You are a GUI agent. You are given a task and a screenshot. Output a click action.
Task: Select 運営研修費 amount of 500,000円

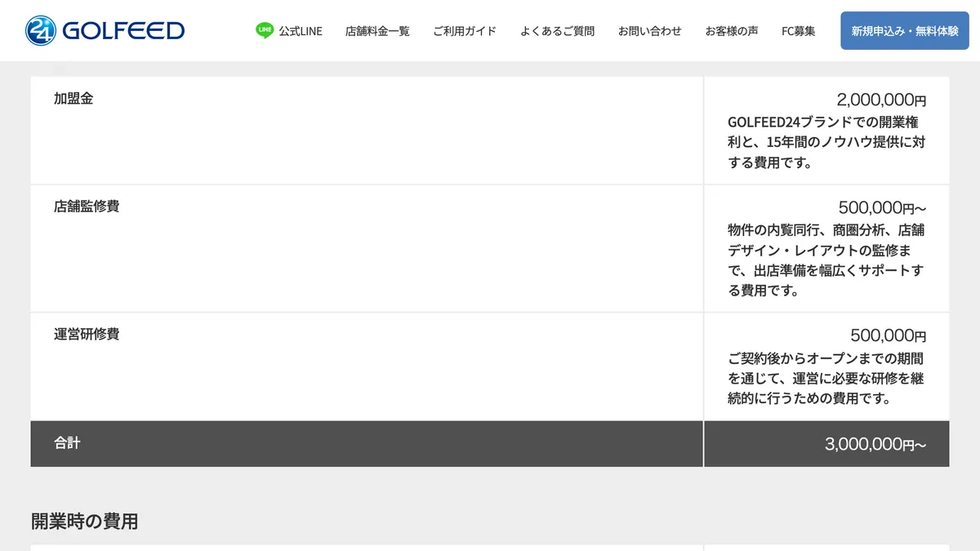coord(889,335)
